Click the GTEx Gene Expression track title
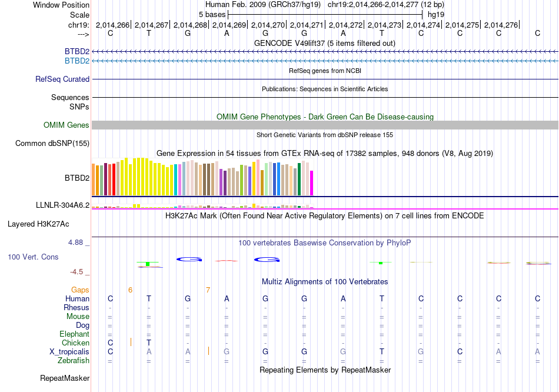This screenshot has width=559, height=392. (325, 154)
